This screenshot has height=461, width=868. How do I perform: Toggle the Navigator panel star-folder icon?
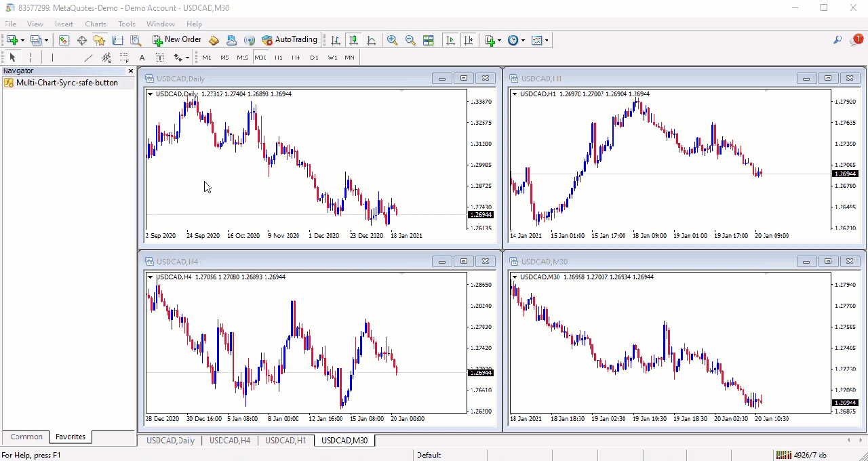[100, 41]
